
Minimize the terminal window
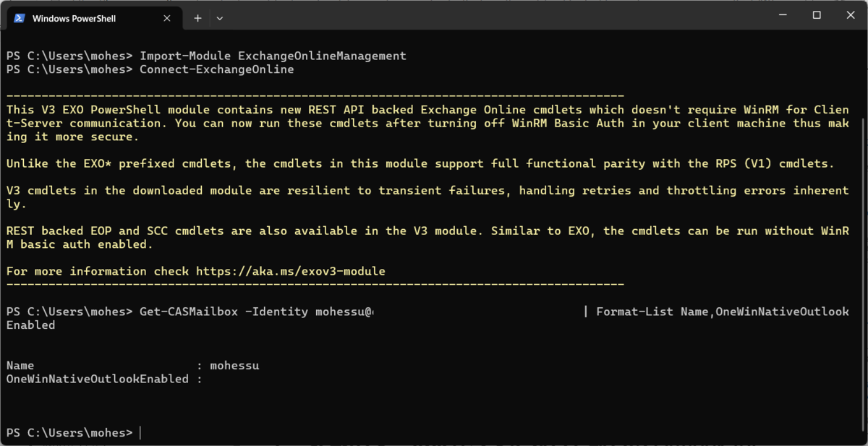coord(783,15)
